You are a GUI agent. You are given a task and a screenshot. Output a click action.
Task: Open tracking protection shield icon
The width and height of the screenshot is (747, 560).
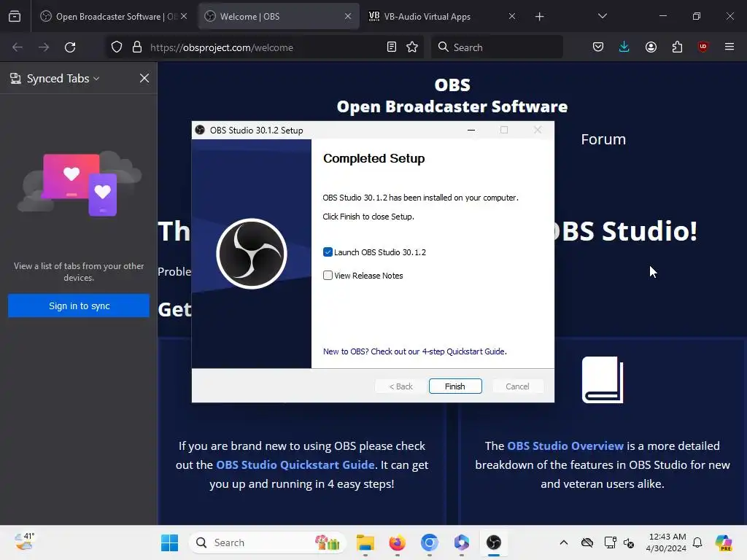pos(117,47)
